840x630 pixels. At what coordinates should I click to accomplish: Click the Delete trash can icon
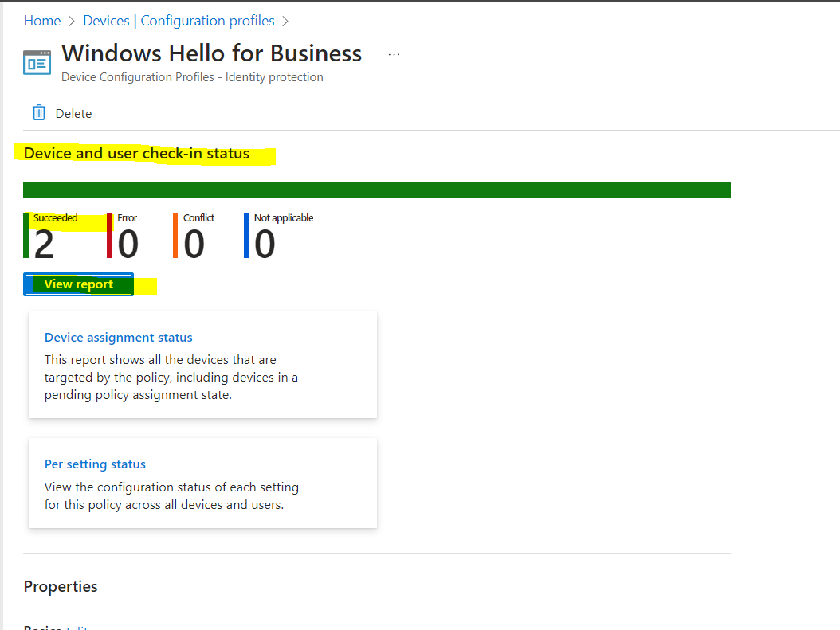39,113
